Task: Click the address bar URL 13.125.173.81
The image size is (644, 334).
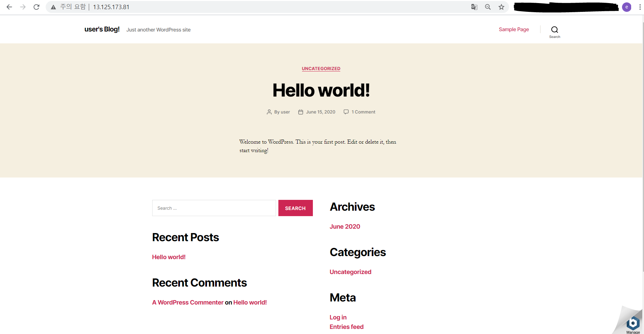Action: (111, 7)
